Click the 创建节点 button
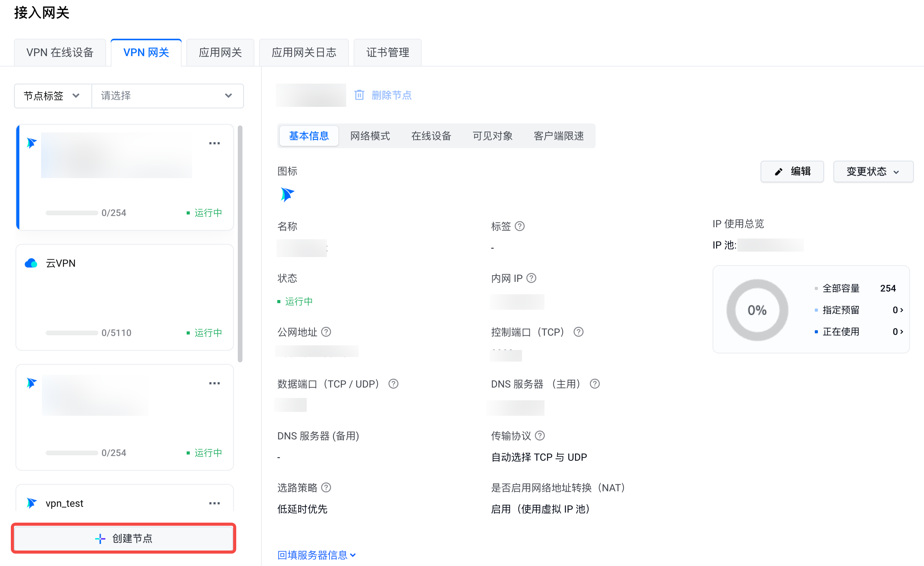This screenshot has width=924, height=566. pyautogui.click(x=124, y=538)
